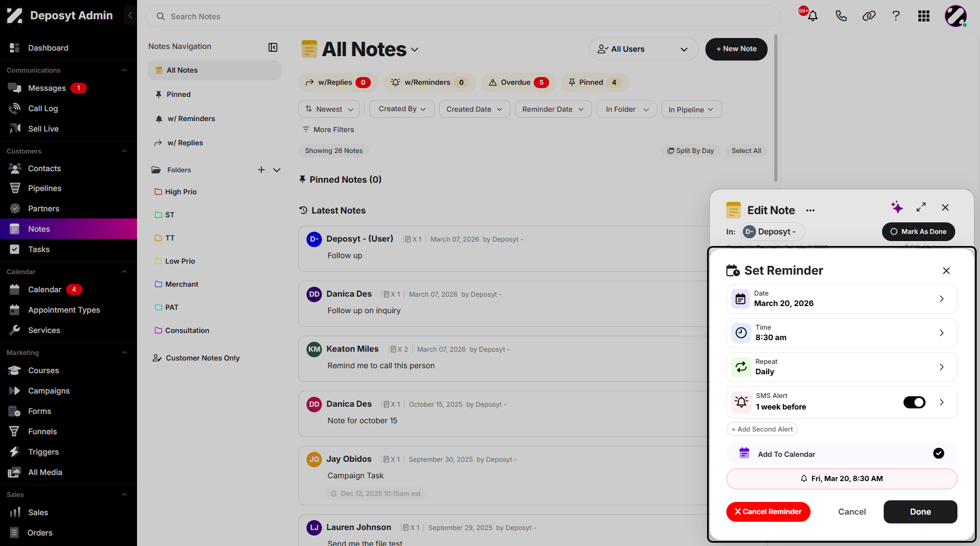Expand the In Pipeline dropdown
This screenshot has height=546, width=980.
(691, 109)
